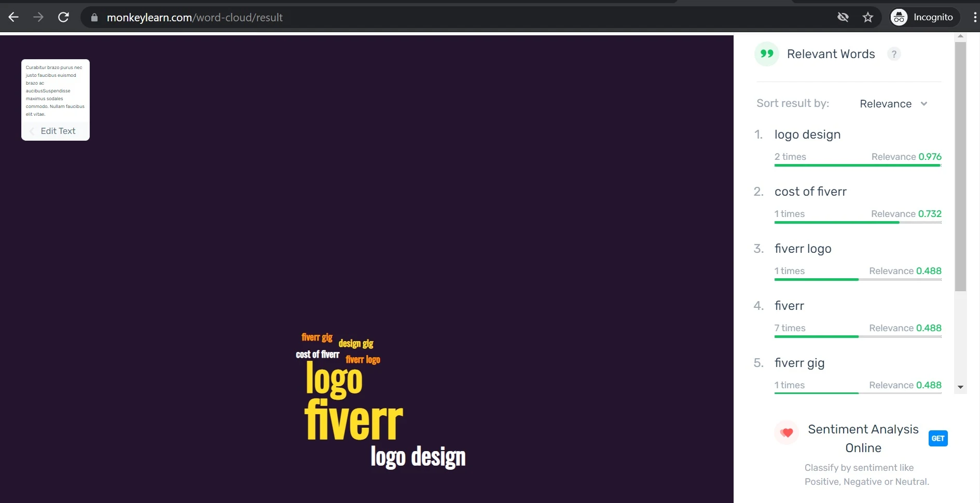Image resolution: width=980 pixels, height=503 pixels.
Task: Click the results panel scrollbar thumb
Action: click(x=960, y=166)
